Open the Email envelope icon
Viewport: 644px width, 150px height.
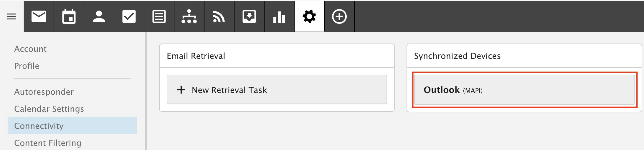39,16
